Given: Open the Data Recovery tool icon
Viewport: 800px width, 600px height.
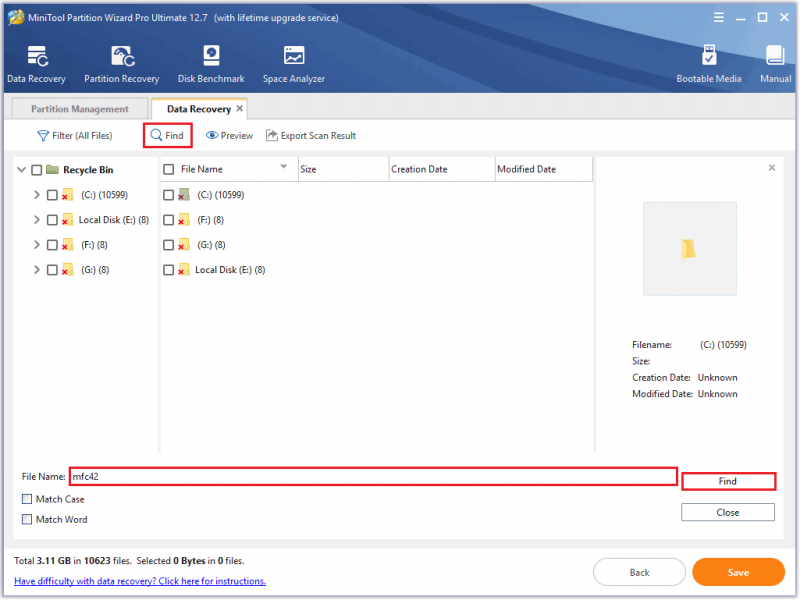Looking at the screenshot, I should point(37,56).
